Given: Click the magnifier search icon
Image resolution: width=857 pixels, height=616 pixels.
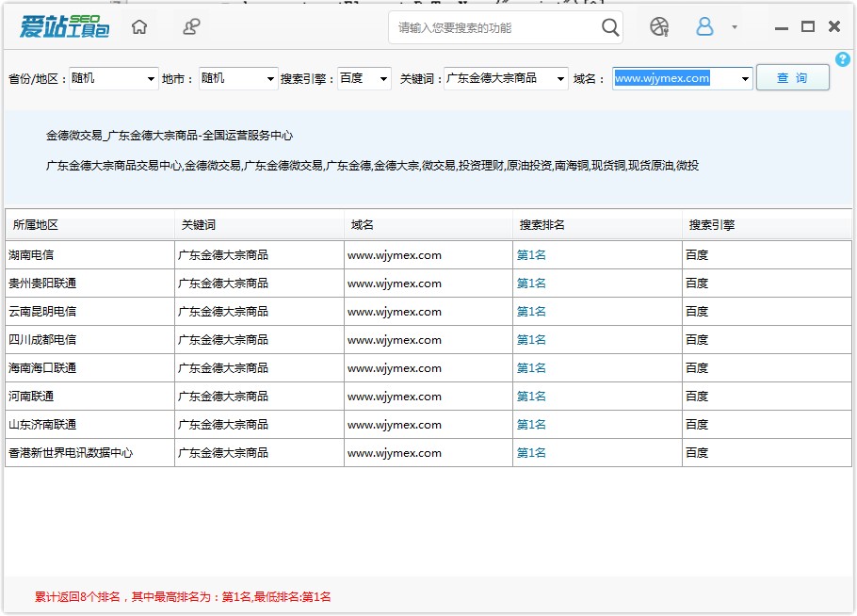Looking at the screenshot, I should click(610, 27).
